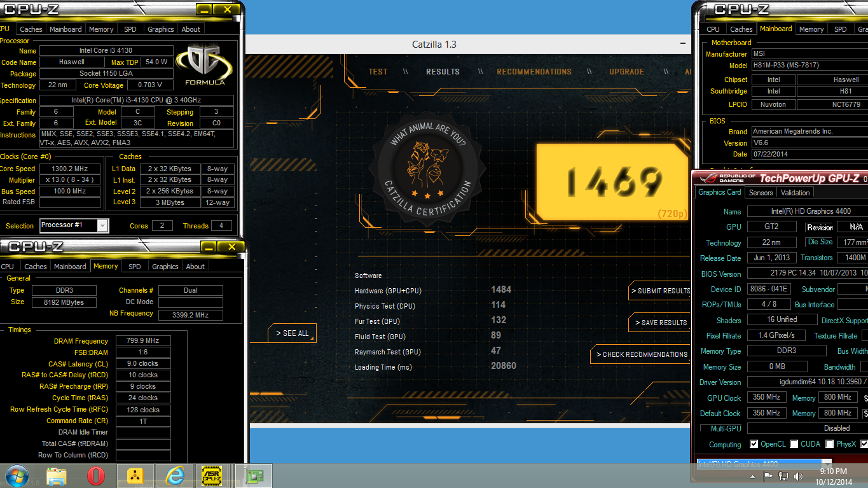
Task: Click the Core Speed value 1300.2 MHz
Action: [70, 169]
